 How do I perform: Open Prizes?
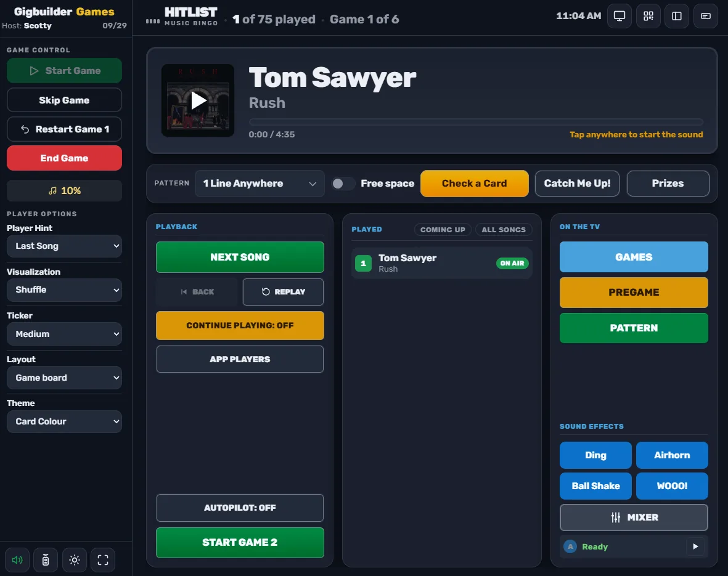tap(668, 184)
